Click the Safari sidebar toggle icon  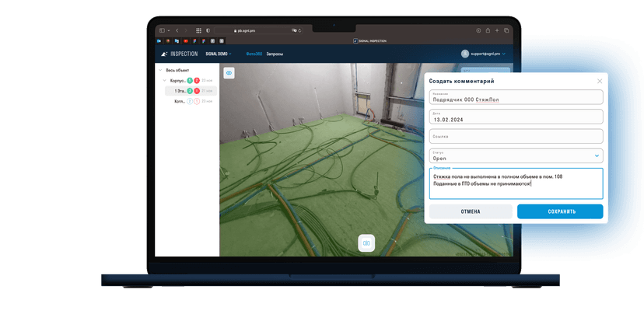162,30
